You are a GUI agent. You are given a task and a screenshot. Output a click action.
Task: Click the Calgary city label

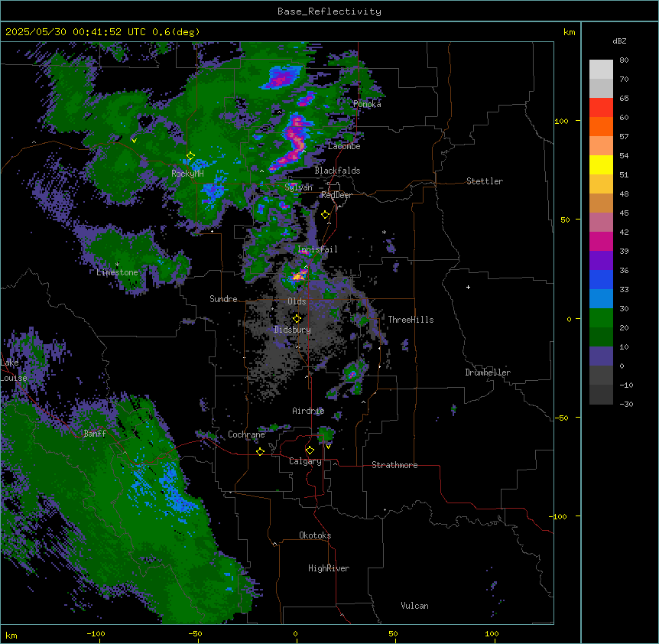[x=305, y=461]
